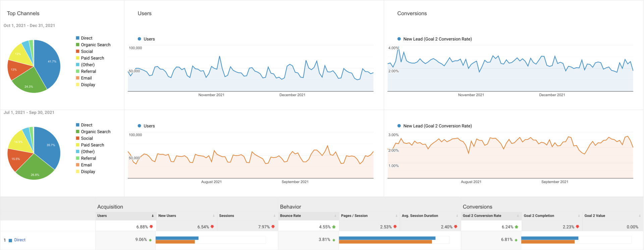Click Users legend dot on top users chart
This screenshot has width=644, height=250.
tap(140, 39)
